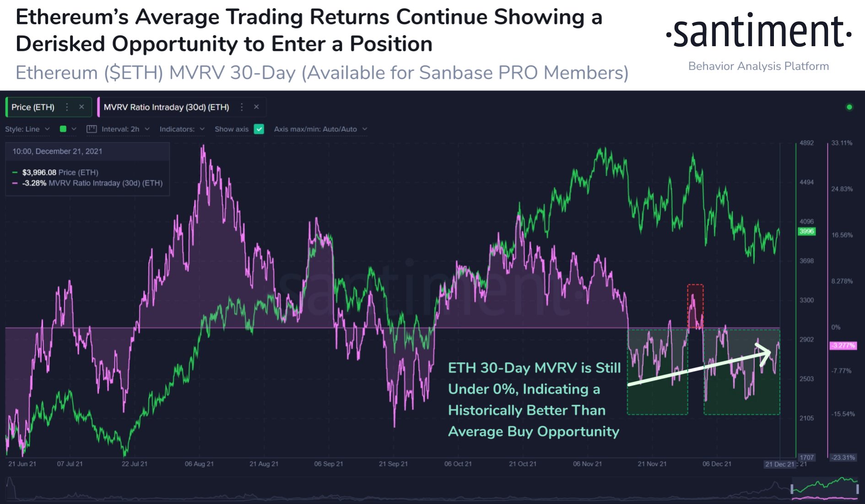Open the Price (ETH) three-dot options menu
Screen dimensions: 865x504
pyautogui.click(x=67, y=107)
